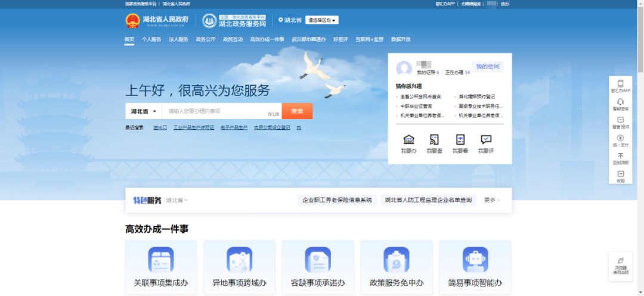Image resolution: width=644 pixels, height=296 pixels.
Task: Click the 我的空间 button
Action: [488, 67]
